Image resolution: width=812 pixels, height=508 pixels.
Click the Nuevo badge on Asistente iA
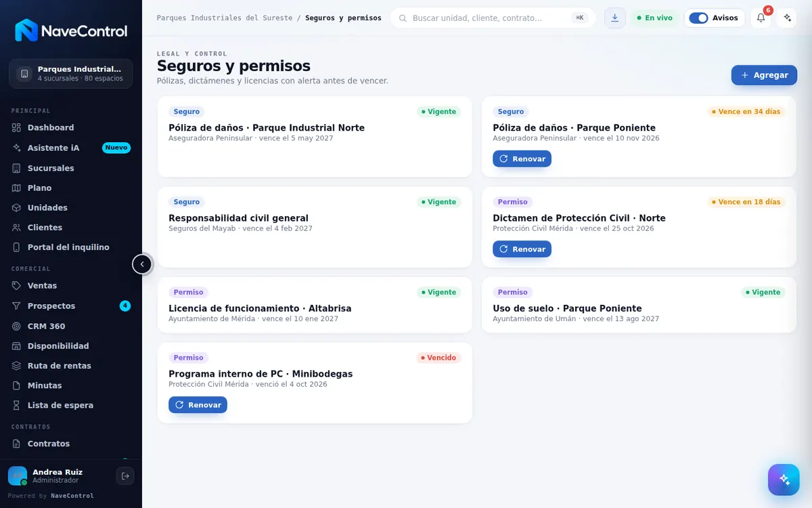116,148
